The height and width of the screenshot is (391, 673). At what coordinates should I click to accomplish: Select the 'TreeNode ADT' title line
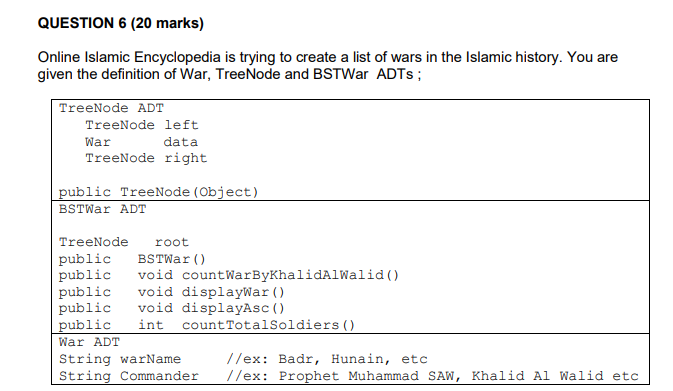(111, 108)
